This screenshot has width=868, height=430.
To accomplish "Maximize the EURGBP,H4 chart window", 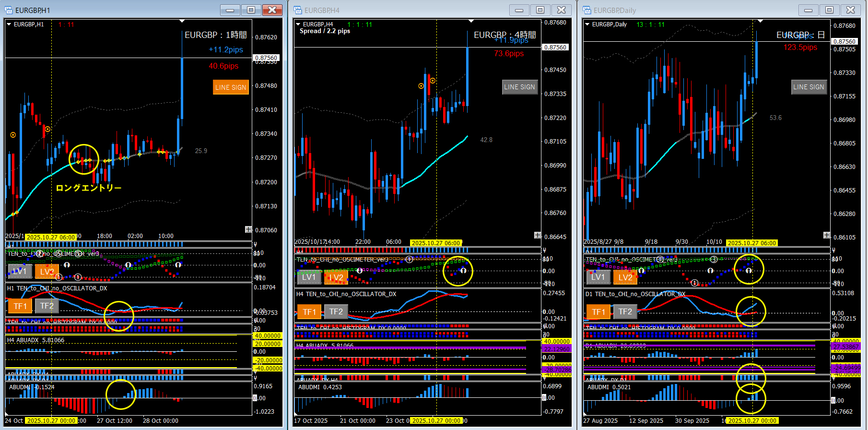I will (x=540, y=10).
